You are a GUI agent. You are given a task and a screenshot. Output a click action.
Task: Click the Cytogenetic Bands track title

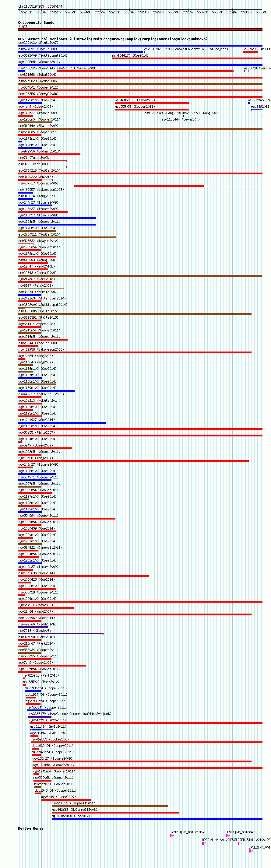click(x=36, y=23)
